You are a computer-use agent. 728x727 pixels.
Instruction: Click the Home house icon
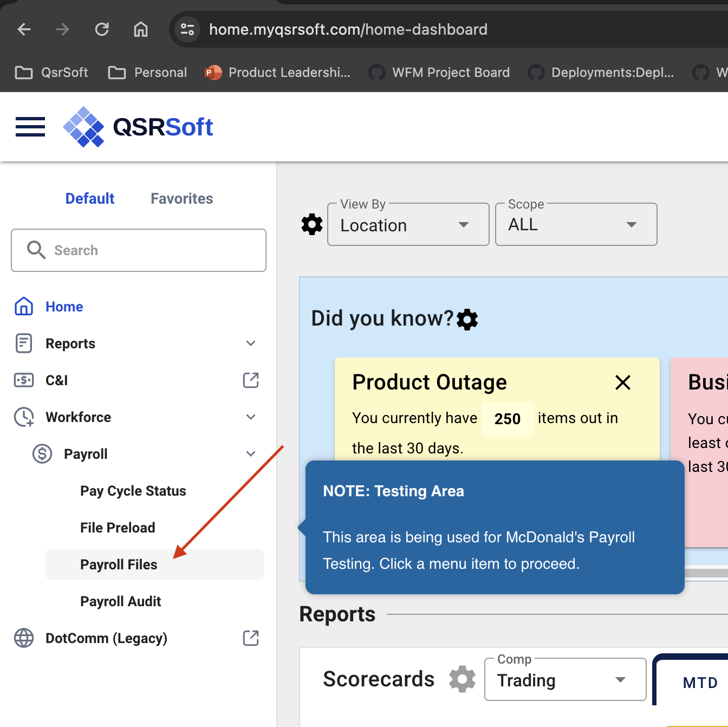[24, 307]
